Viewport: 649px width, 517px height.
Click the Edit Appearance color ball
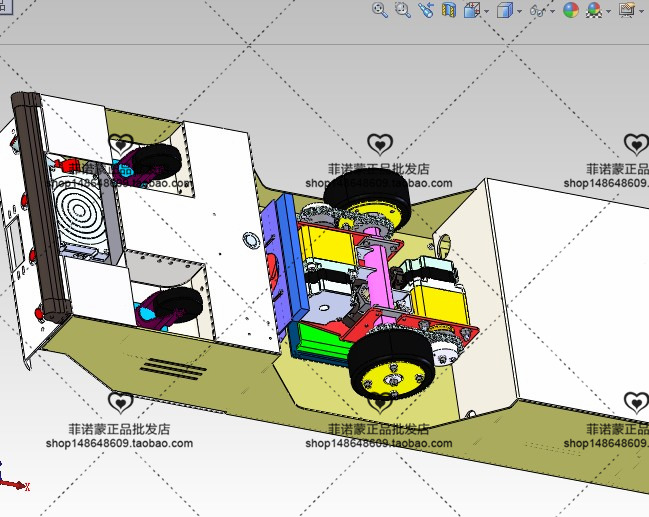(x=571, y=10)
